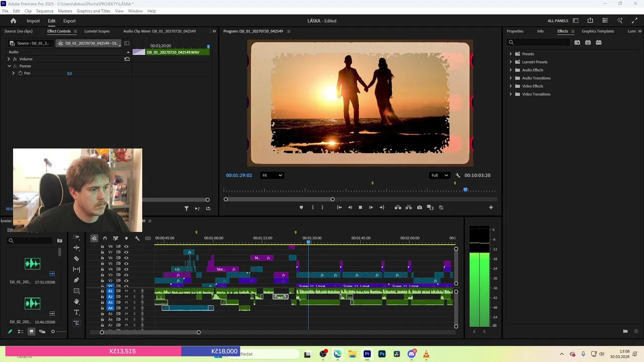The image size is (644, 362).
Task: Click the Program monitor playhead marker
Action: coord(465,190)
